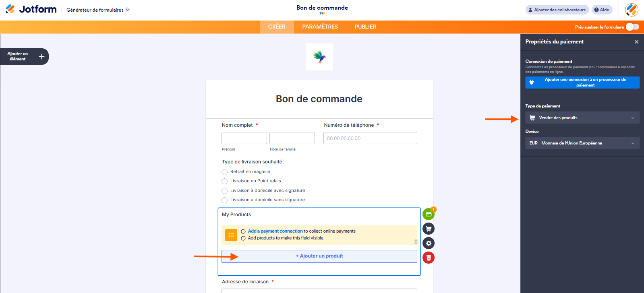Select the Retrait en magasin option
This screenshot has width=644, height=293.
click(224, 172)
